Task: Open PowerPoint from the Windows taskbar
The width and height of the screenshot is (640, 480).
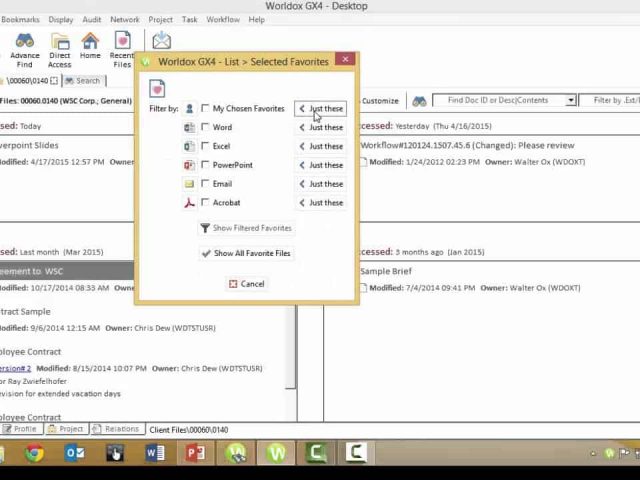Action: pyautogui.click(x=196, y=453)
